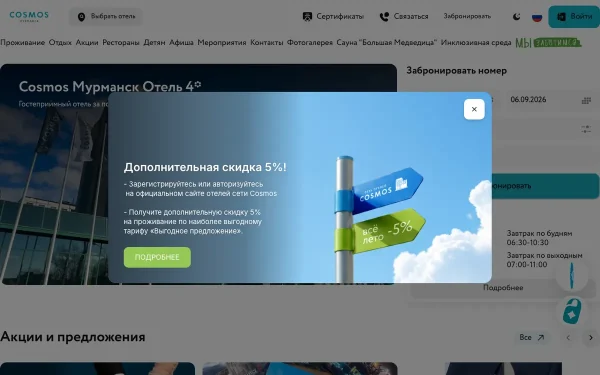Click Забронировать номер heading
Viewport: 600px width, 375px height.
457,71
